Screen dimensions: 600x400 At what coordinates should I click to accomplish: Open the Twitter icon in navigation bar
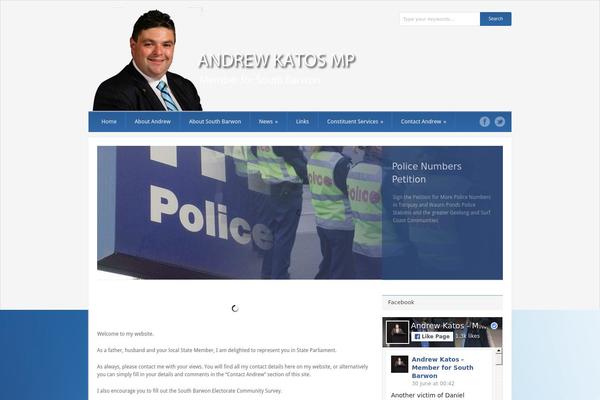499,122
